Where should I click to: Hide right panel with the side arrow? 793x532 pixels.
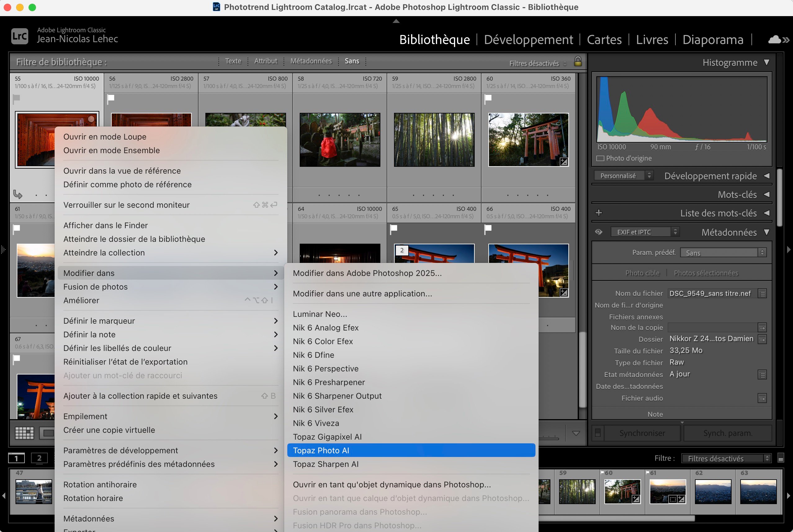coord(789,250)
